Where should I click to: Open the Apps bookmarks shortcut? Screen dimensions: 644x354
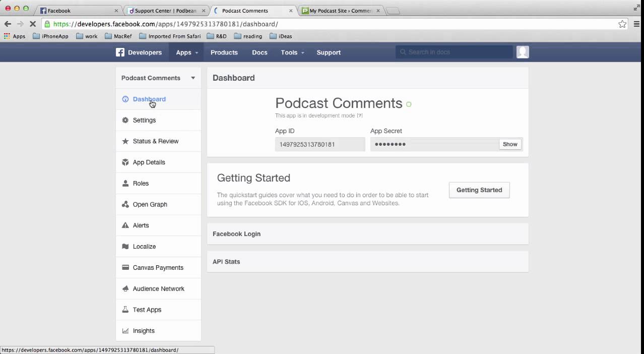point(15,36)
